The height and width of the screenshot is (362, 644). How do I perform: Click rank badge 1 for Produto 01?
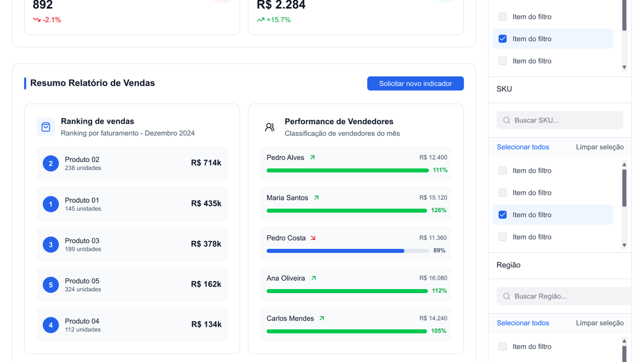click(x=51, y=204)
